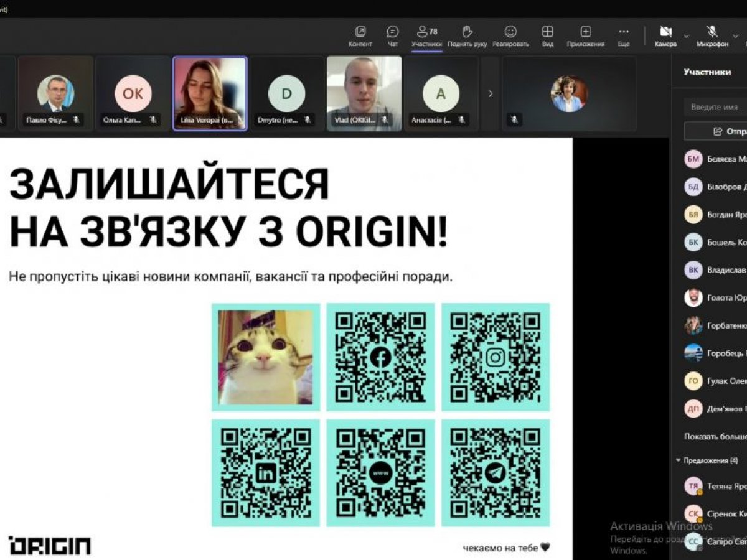This screenshot has width=747, height=560.
Task: Select suggested Сапіро entry
Action: 715,541
